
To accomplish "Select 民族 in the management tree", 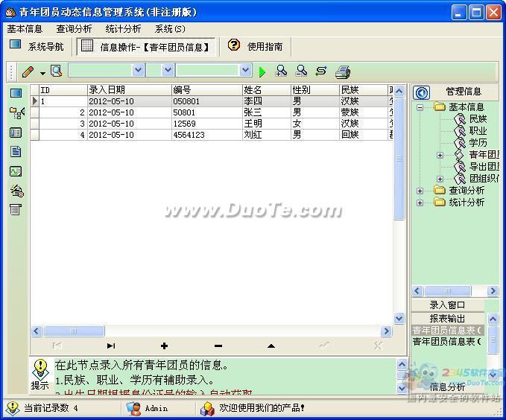I will (478, 119).
